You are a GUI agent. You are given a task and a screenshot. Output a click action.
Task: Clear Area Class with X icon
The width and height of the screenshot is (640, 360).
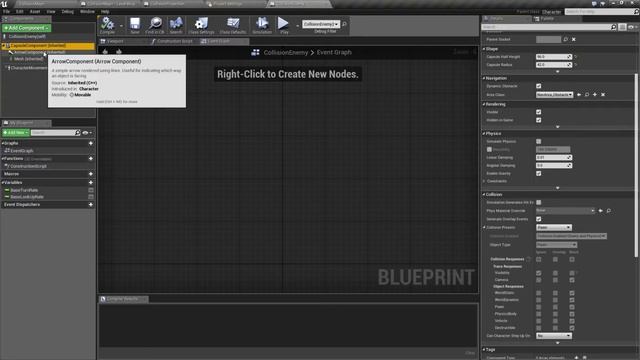pos(603,95)
